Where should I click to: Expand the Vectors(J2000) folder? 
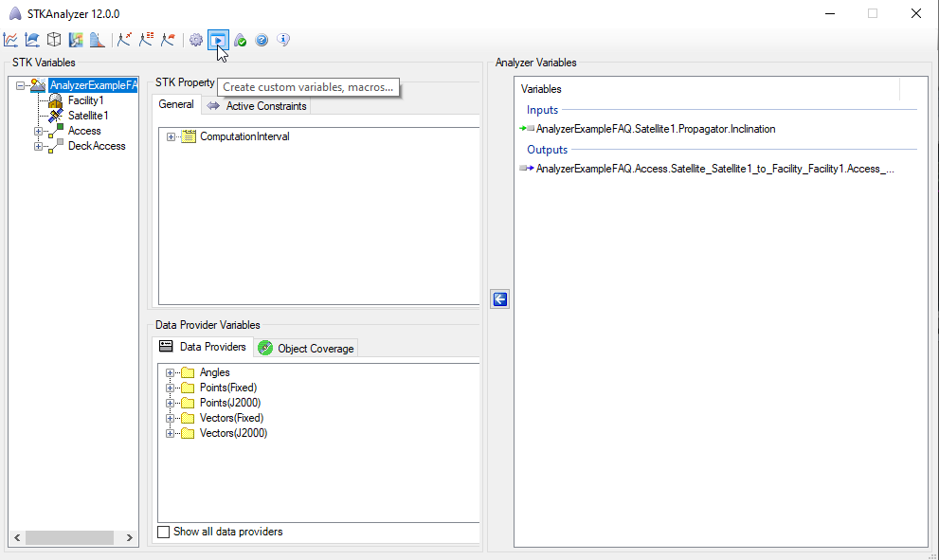click(x=170, y=434)
